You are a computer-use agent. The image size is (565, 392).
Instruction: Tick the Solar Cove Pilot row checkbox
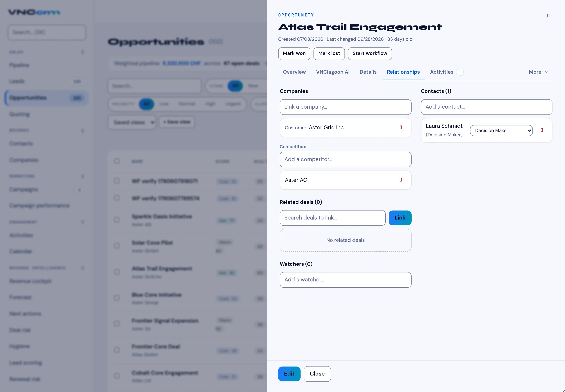point(117,245)
